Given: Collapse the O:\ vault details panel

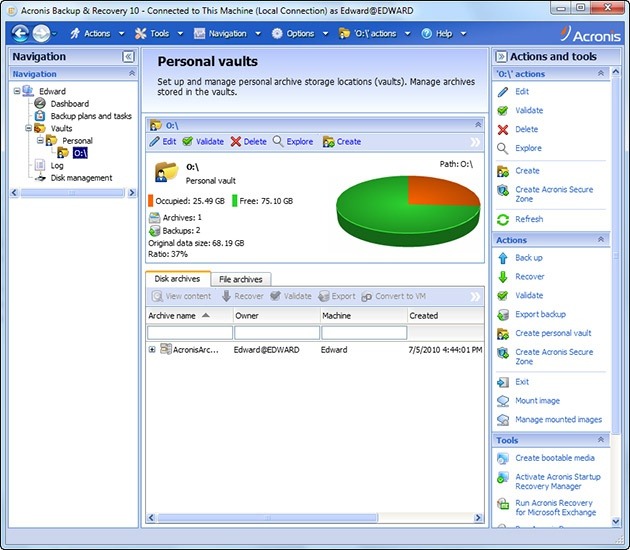Looking at the screenshot, I should [x=478, y=125].
